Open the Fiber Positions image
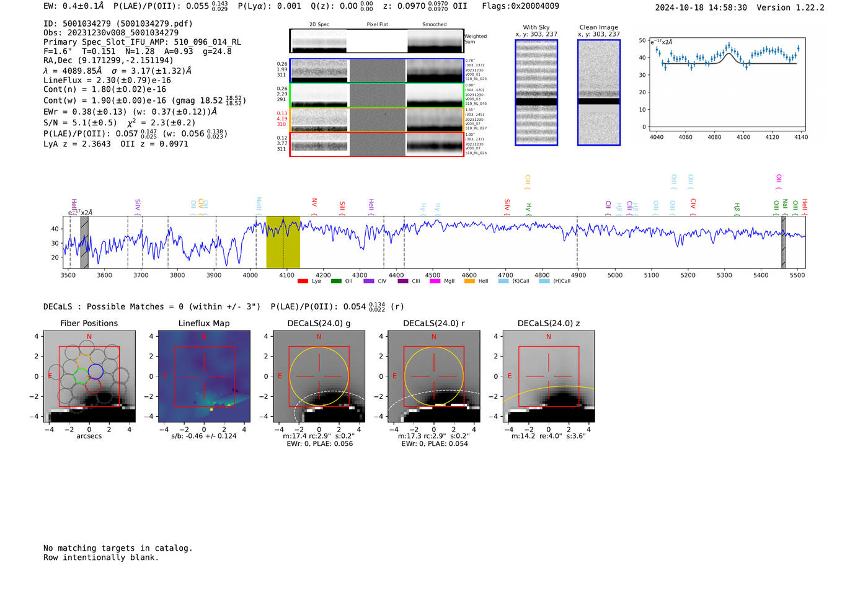 coord(89,376)
